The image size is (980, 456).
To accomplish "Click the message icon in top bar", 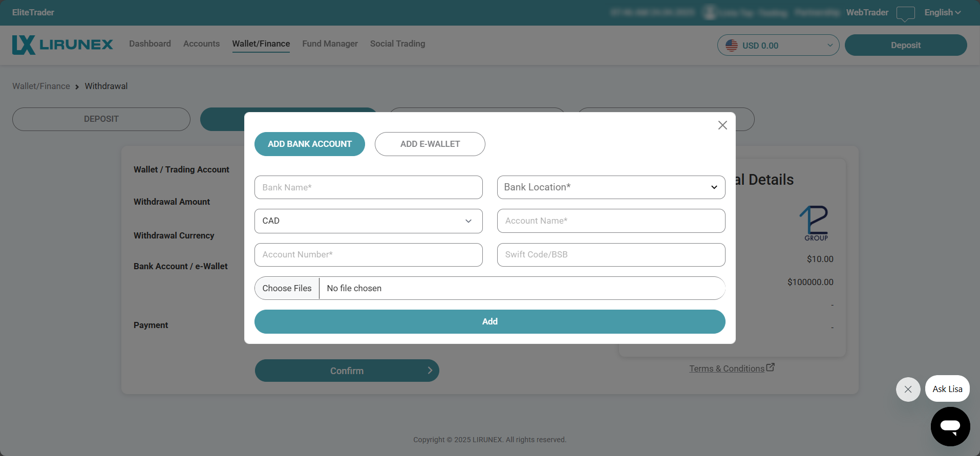I will point(905,13).
